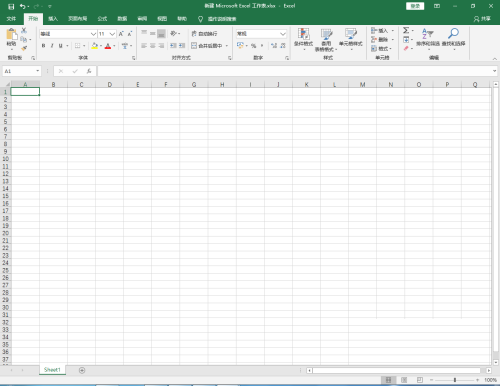Click the decrease decimal icon
500x386 pixels.
click(x=283, y=46)
